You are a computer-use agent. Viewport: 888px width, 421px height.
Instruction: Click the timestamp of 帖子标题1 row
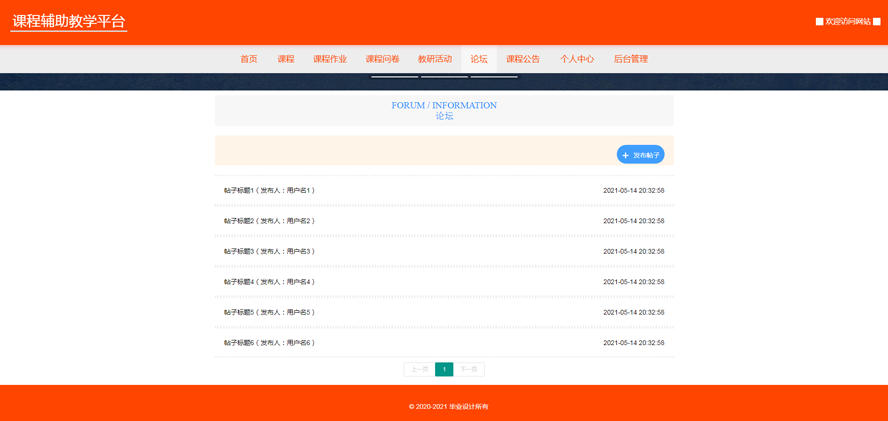click(x=634, y=190)
